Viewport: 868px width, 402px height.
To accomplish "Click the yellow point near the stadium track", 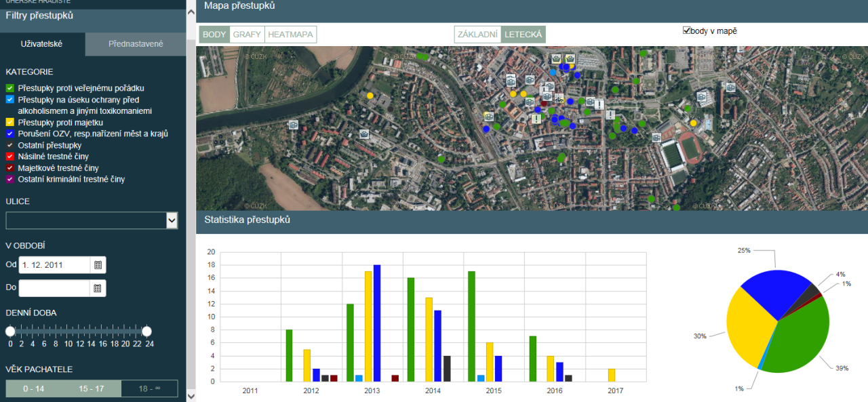I will (x=693, y=123).
